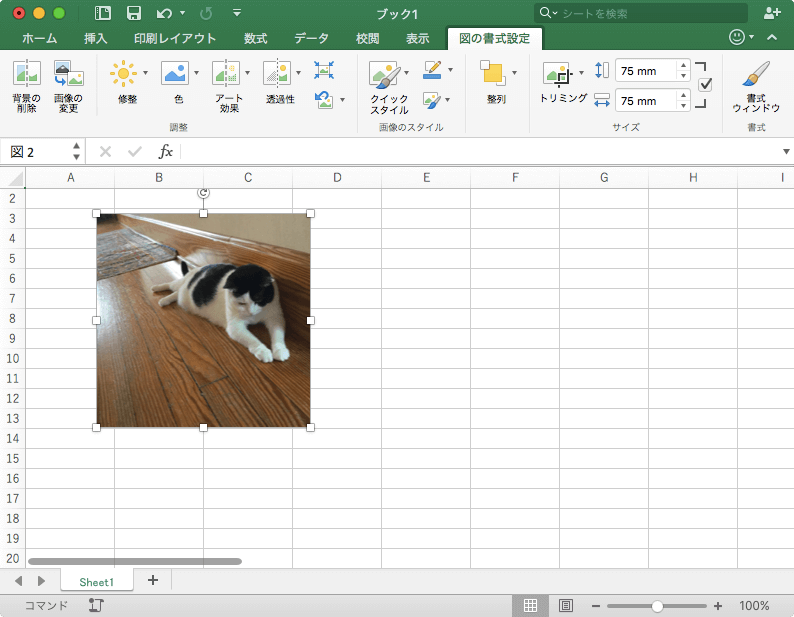Expand the formula bar chevron
This screenshot has height=617, width=794.
pyautogui.click(x=786, y=151)
